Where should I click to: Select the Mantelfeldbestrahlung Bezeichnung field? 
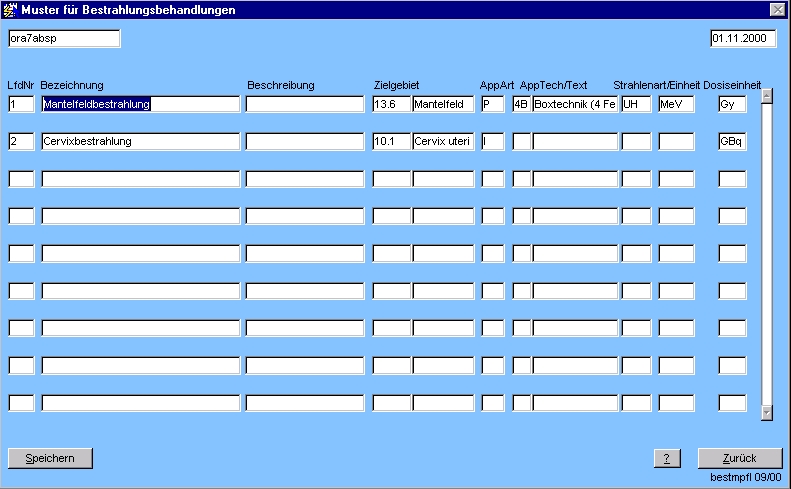pyautogui.click(x=140, y=104)
